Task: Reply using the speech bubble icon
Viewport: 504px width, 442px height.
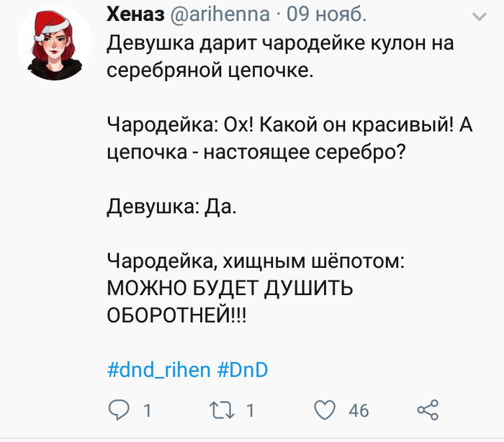Action: [x=117, y=410]
